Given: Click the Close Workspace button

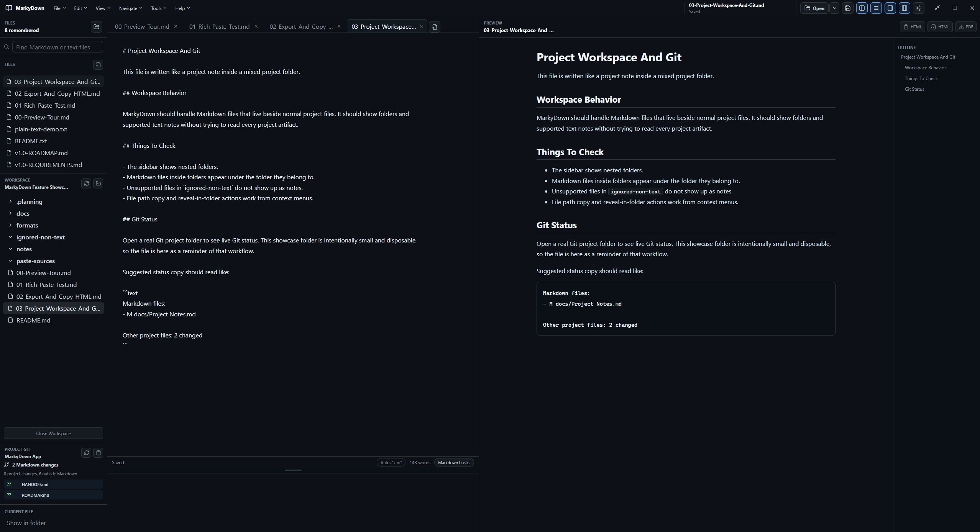Looking at the screenshot, I should [x=53, y=433].
